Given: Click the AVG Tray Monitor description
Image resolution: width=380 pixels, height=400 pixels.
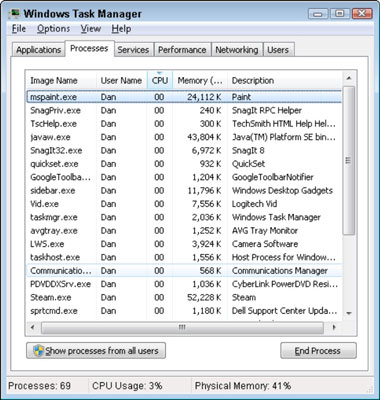Looking at the screenshot, I should point(265,230).
